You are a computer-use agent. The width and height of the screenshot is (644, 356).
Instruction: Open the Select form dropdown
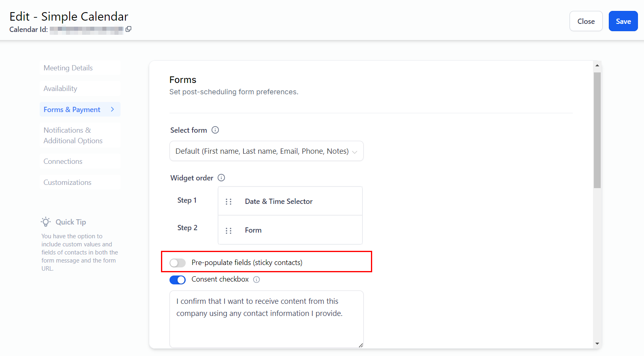tap(266, 151)
